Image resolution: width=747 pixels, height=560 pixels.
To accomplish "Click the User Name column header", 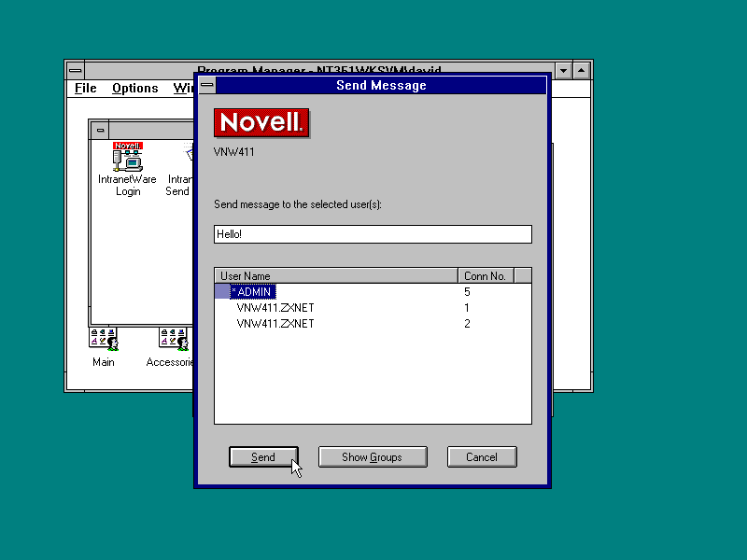I will [336, 276].
